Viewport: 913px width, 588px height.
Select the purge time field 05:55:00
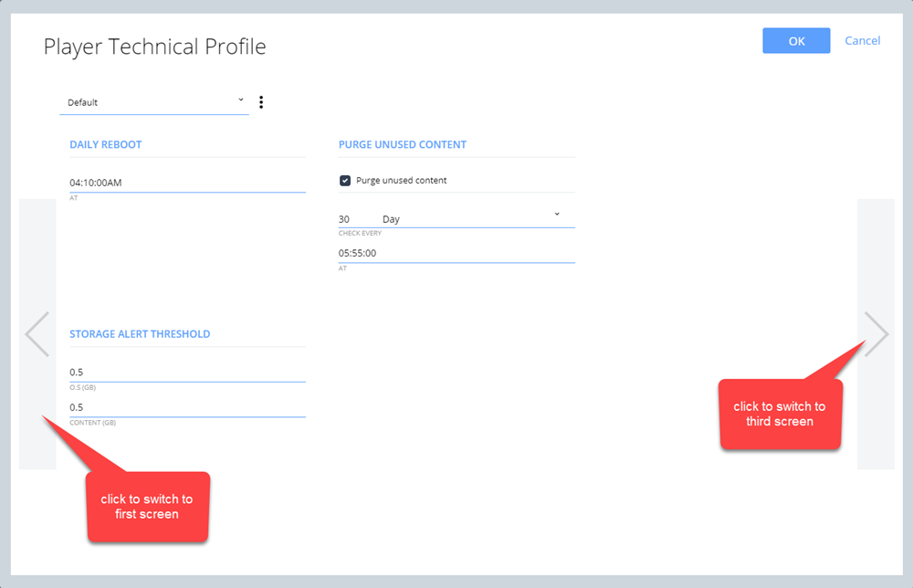click(x=456, y=253)
